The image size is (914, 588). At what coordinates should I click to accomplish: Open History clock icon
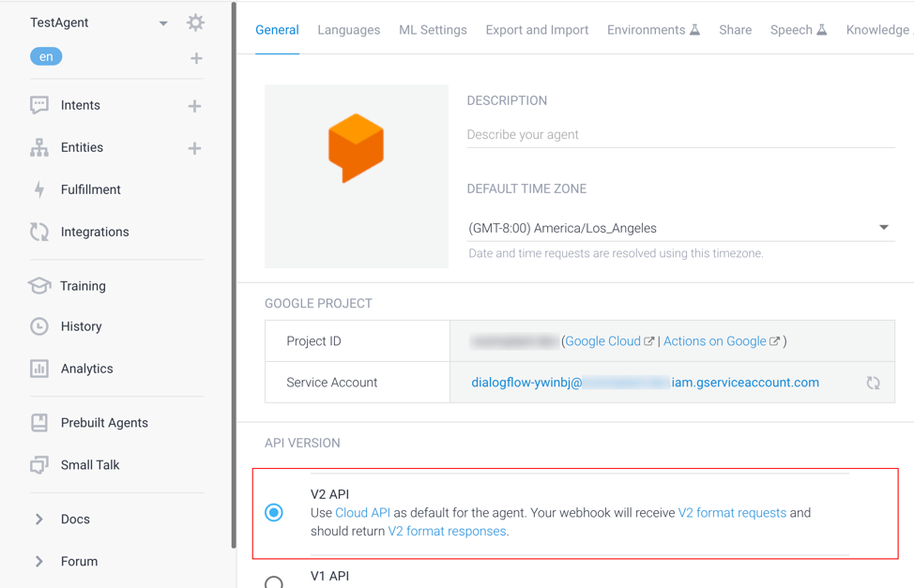[x=39, y=326]
